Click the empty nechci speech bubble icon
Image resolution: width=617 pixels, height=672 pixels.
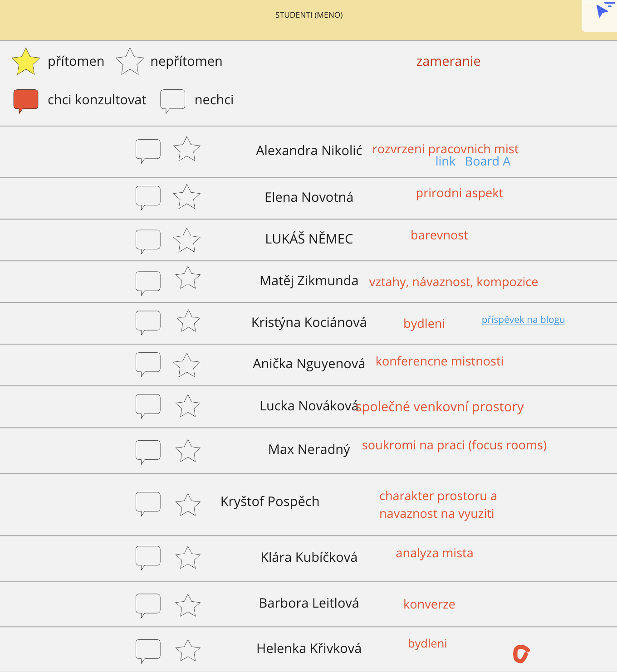pyautogui.click(x=172, y=101)
